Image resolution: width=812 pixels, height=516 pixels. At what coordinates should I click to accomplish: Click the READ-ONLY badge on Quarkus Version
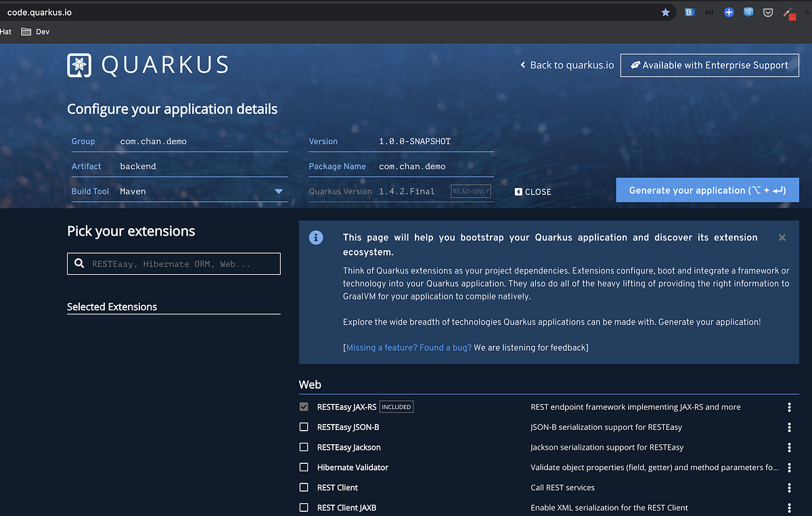pos(470,191)
